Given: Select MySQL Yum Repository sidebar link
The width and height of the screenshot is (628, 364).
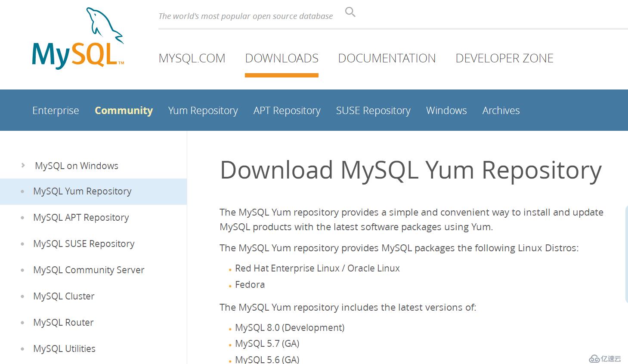Looking at the screenshot, I should pyautogui.click(x=82, y=191).
